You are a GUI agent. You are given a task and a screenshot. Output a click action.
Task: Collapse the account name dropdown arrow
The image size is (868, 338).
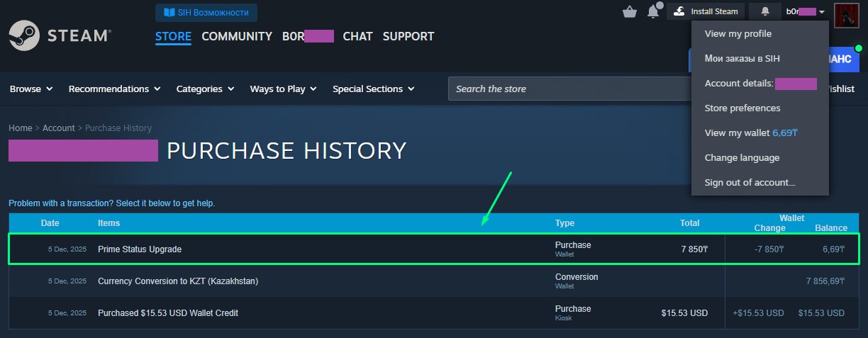point(821,12)
